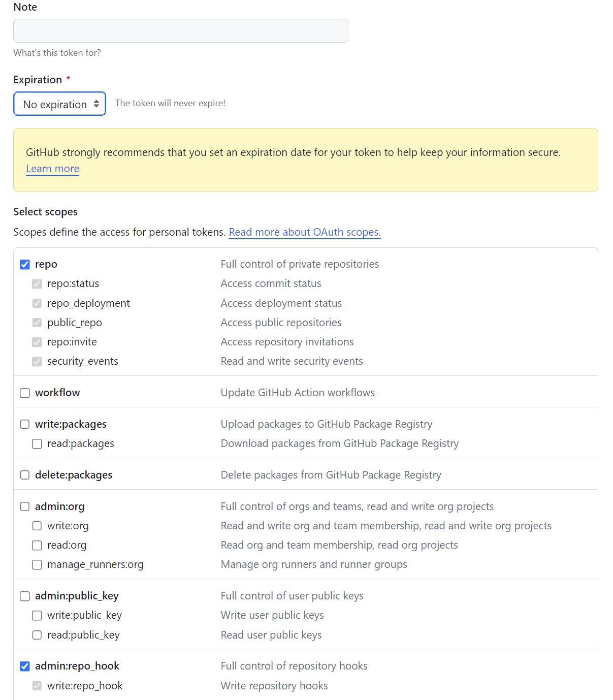Open the Learn more link
The width and height of the screenshot is (613, 700).
(x=53, y=169)
